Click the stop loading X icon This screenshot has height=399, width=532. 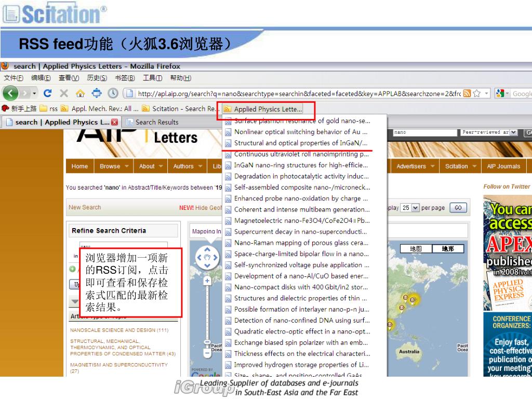64,93
